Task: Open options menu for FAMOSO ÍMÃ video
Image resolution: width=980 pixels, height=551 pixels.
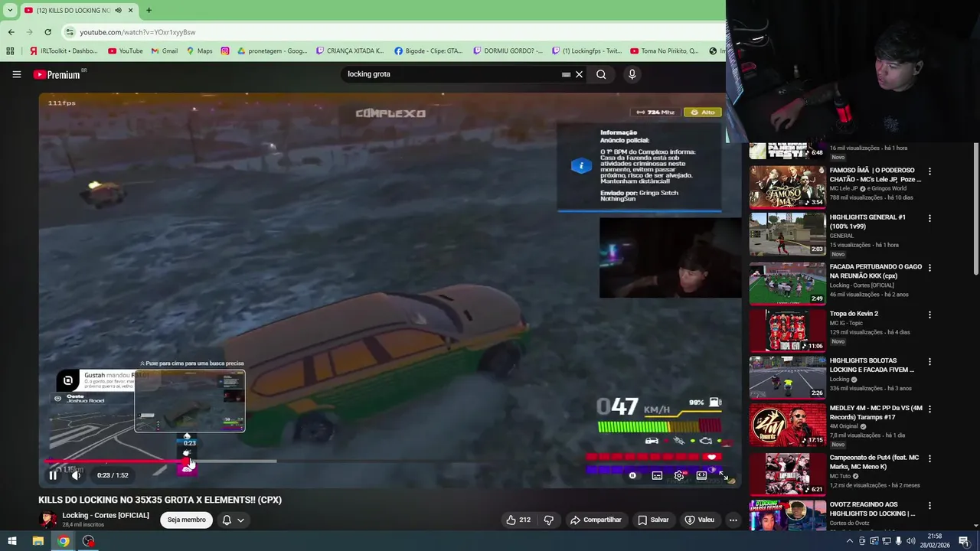Action: click(929, 171)
